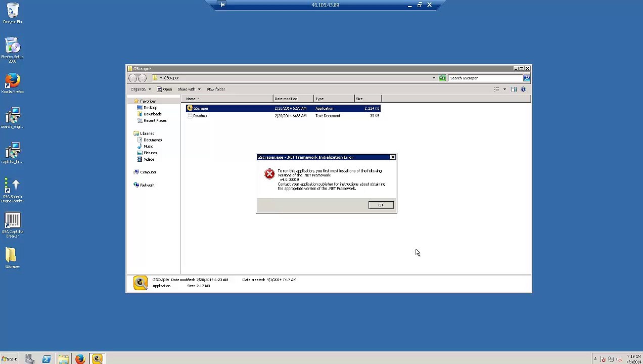Click OK in the .NET Framework error dialog
The image size is (643, 364).
pos(381,205)
